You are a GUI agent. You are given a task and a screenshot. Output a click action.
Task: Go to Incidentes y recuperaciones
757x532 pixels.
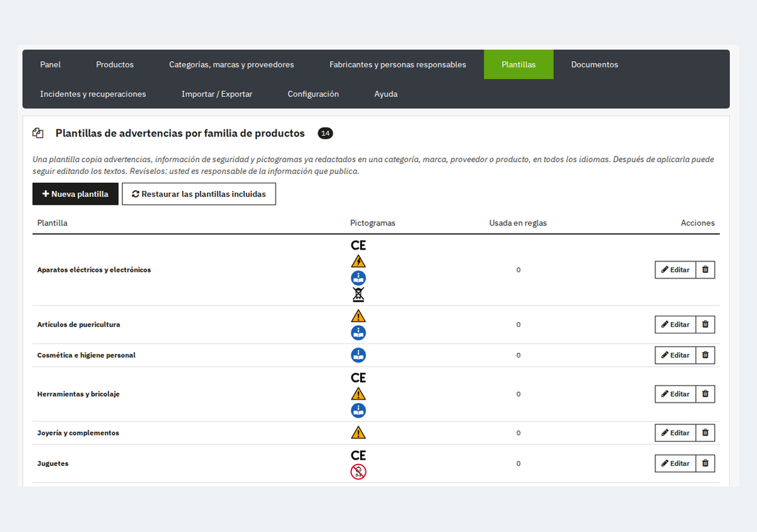(93, 94)
